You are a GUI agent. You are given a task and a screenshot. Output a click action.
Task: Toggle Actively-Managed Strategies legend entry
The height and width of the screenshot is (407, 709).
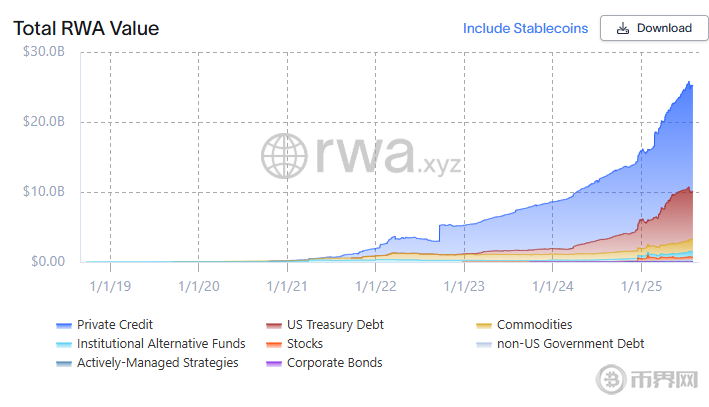coord(157,363)
